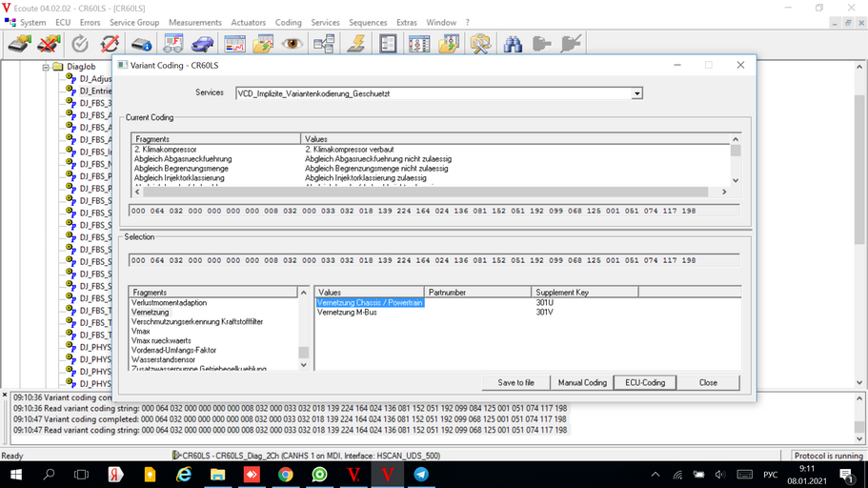868x488 pixels.
Task: Open the fault memory glasses icon
Action: point(172,44)
